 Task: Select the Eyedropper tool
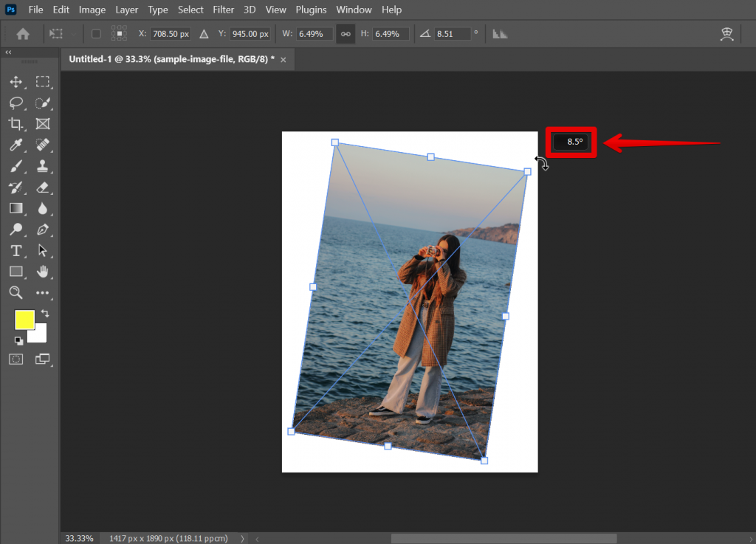[x=16, y=145]
